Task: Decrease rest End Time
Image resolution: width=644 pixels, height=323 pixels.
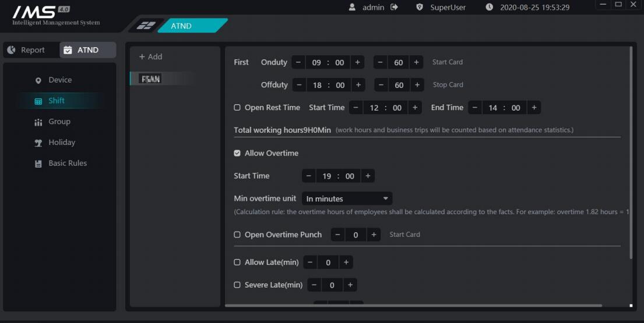Action: point(475,108)
